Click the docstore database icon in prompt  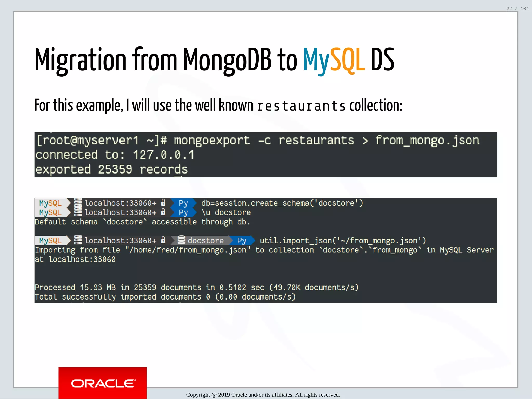point(181,240)
